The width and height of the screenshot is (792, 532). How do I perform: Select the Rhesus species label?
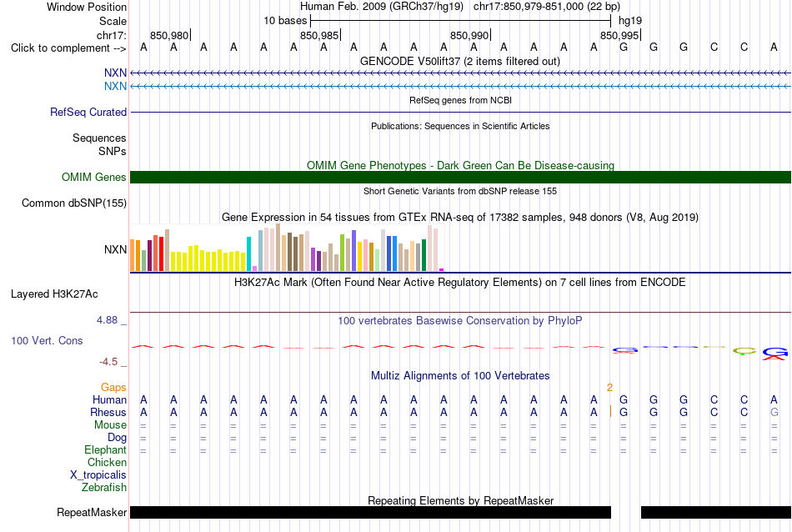pos(108,412)
